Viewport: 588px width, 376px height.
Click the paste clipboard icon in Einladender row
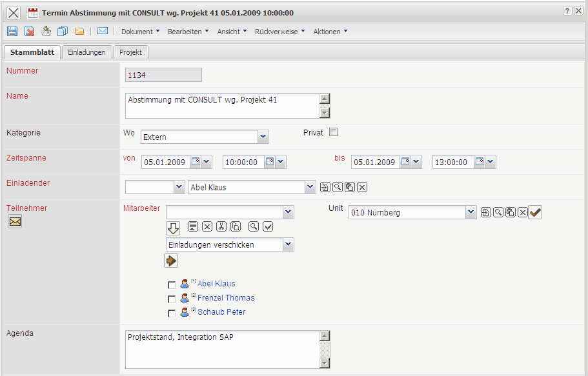coord(349,187)
